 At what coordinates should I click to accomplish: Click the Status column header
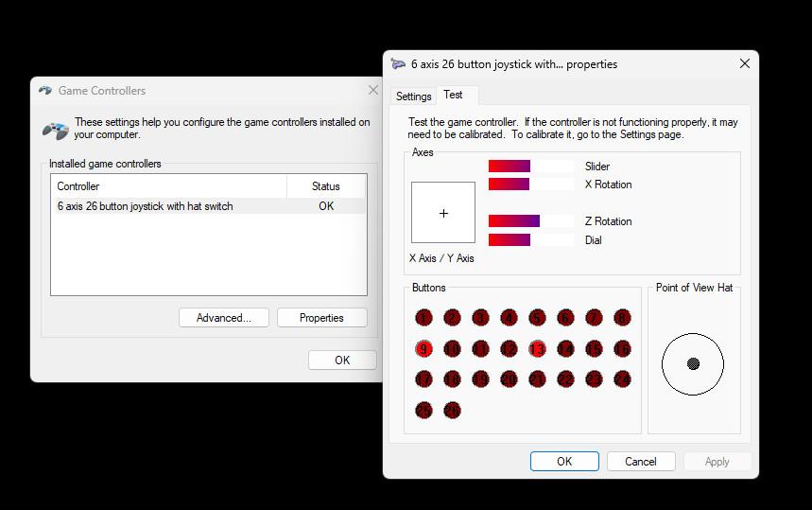coord(326,186)
